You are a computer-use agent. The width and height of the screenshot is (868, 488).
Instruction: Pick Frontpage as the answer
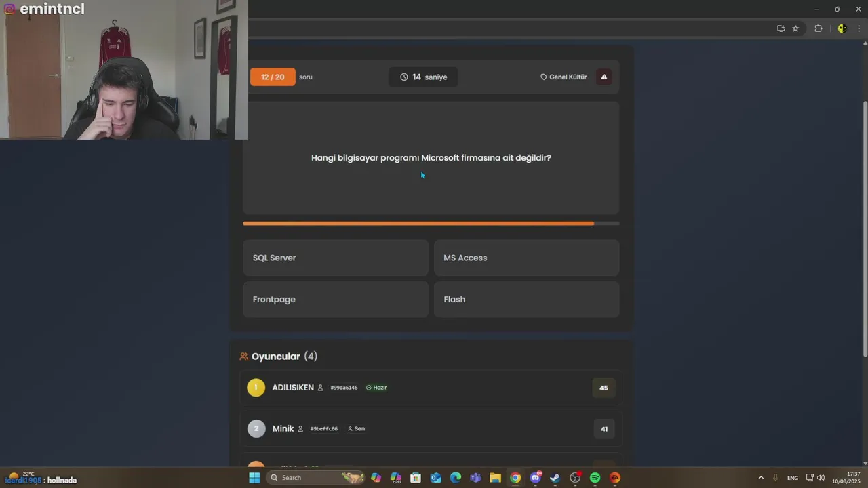coord(336,299)
